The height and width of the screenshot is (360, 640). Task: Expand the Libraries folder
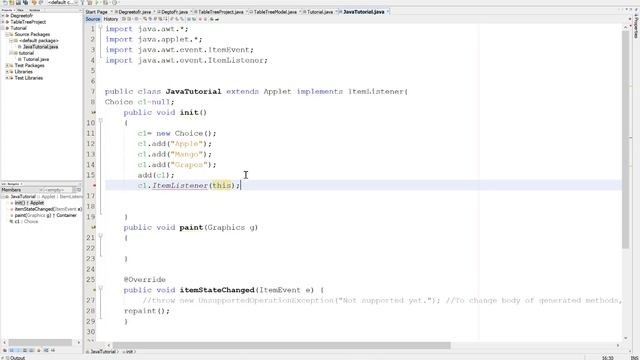coord(7,71)
